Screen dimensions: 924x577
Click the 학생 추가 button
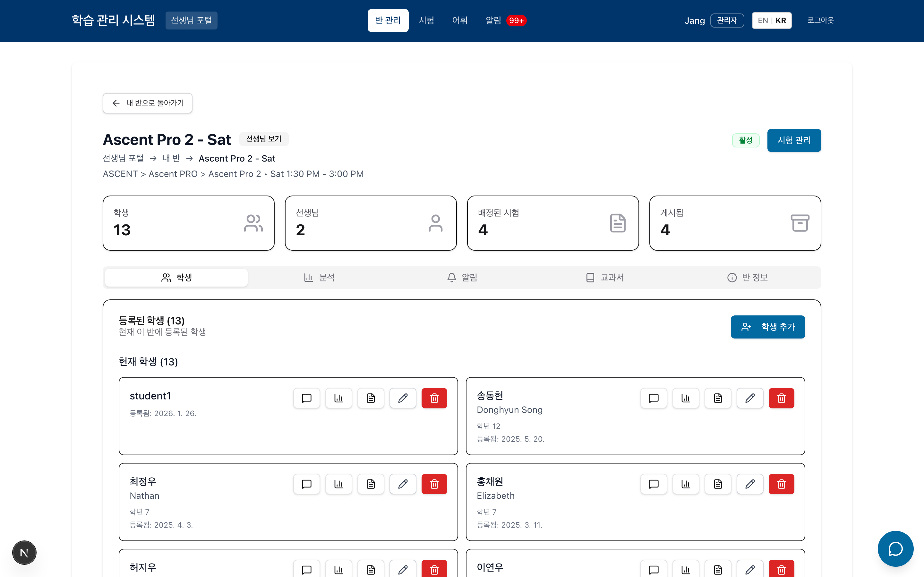[767, 327]
